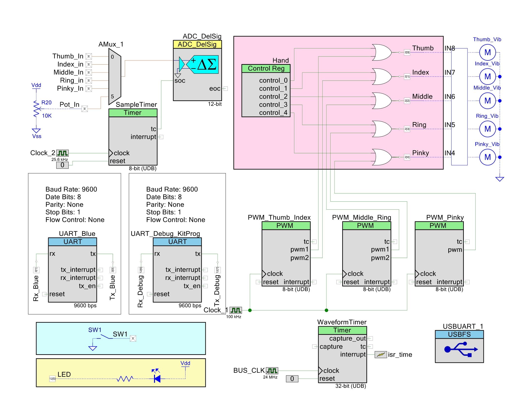Screen dimensions: 532x411
Task: Click the Clock_2 25.6 kHz clock symbol
Action: click(x=63, y=153)
